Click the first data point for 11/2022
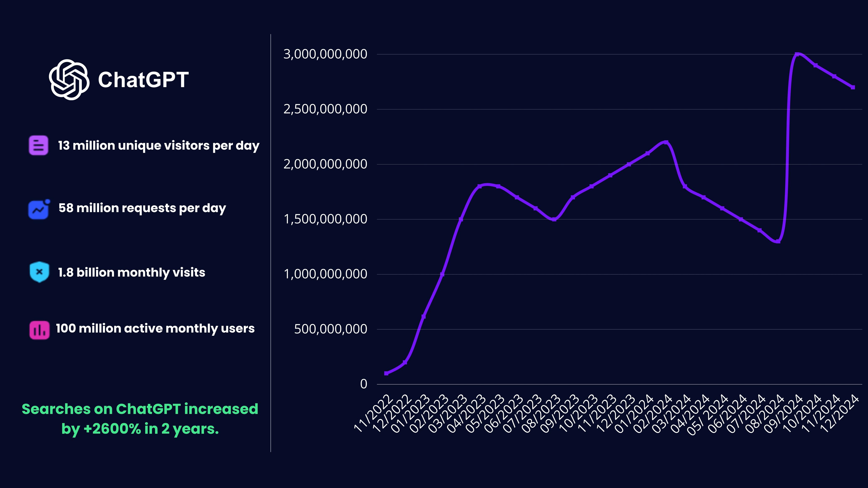 [x=386, y=373]
